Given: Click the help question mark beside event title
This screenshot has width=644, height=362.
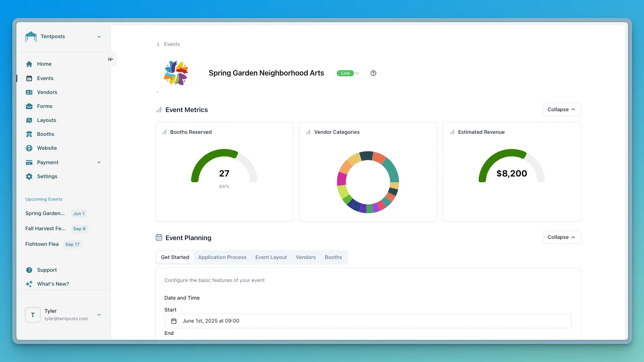Looking at the screenshot, I should pyautogui.click(x=373, y=73).
